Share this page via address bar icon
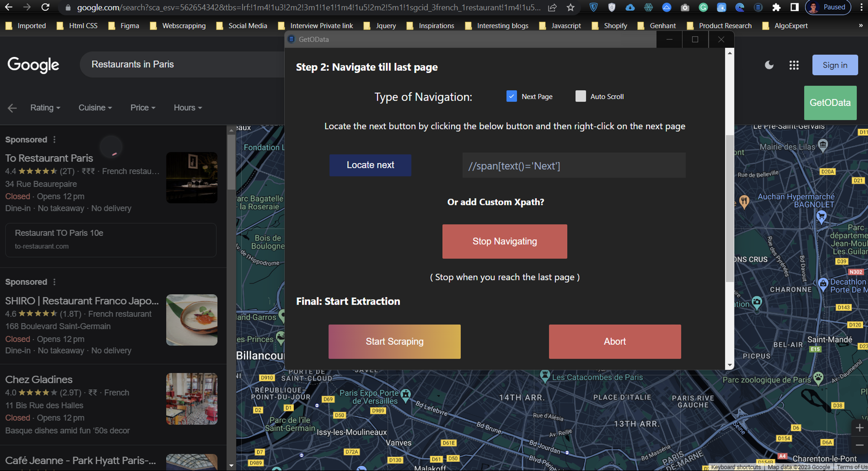The image size is (868, 471). (x=552, y=7)
